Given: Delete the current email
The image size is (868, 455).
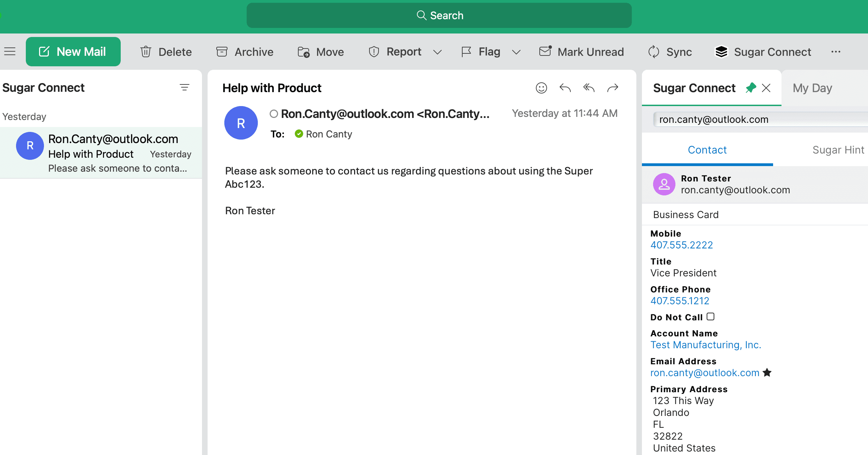Looking at the screenshot, I should pyautogui.click(x=166, y=51).
